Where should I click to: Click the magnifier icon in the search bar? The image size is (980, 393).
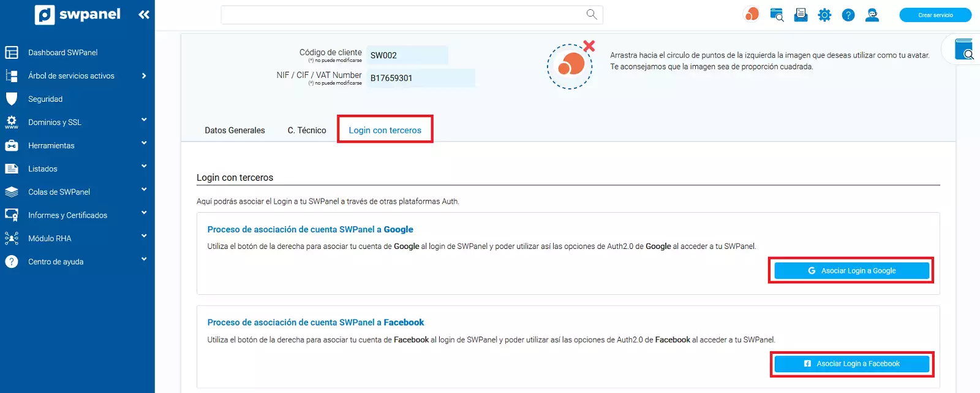591,14
